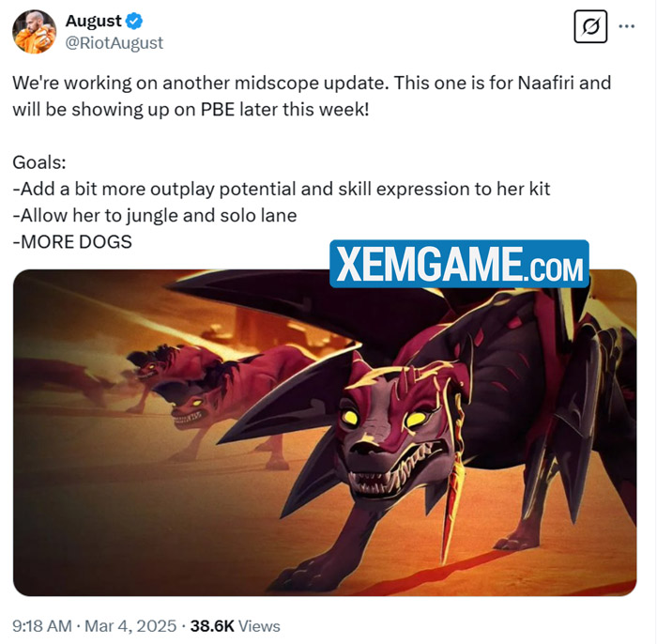Click the outplay potential goal line

tap(282, 189)
